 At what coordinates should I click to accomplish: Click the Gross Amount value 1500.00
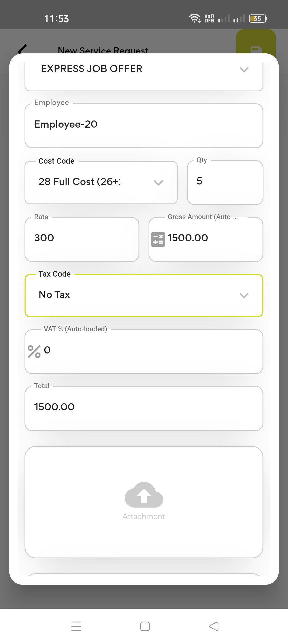tap(188, 238)
